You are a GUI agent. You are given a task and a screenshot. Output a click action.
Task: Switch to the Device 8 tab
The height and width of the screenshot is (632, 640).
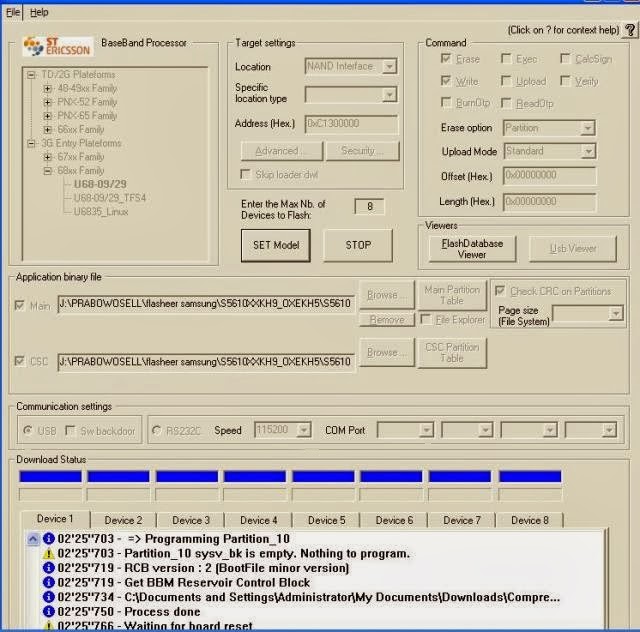(x=530, y=520)
